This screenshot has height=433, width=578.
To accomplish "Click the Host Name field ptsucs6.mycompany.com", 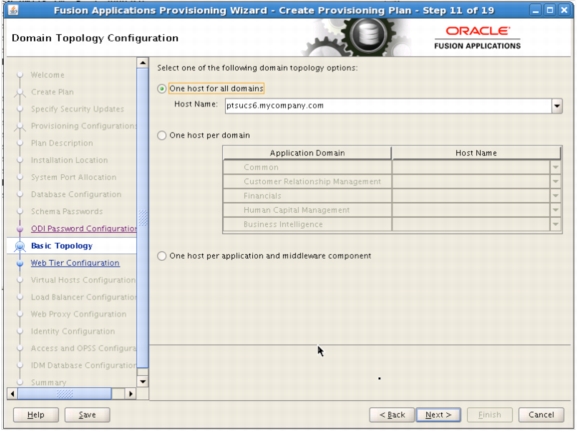I will (x=388, y=106).
